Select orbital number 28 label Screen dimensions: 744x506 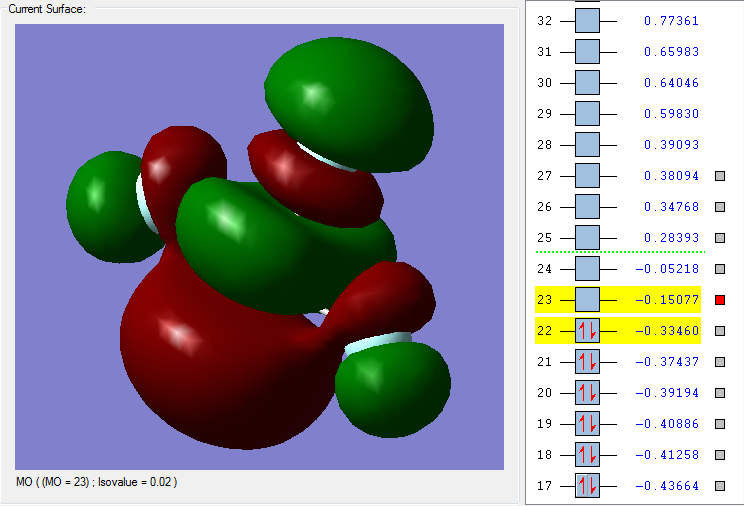[545, 145]
